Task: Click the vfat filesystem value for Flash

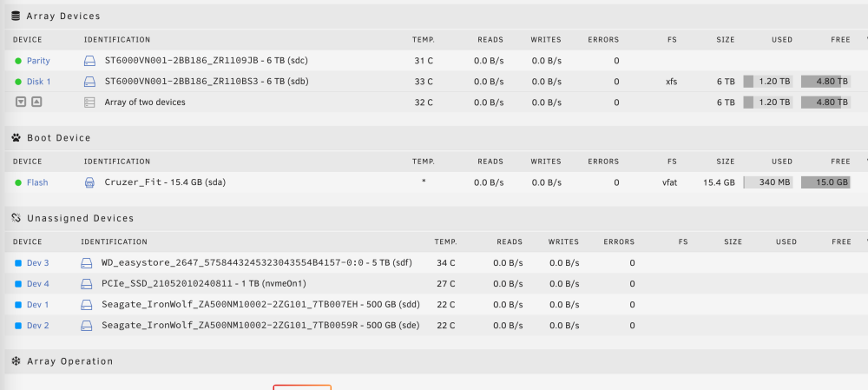Action: tap(670, 182)
